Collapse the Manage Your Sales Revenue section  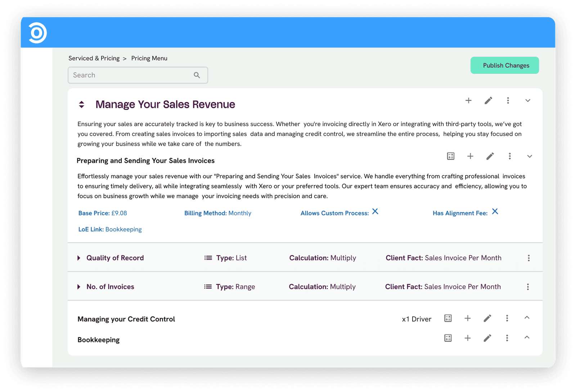click(x=528, y=101)
